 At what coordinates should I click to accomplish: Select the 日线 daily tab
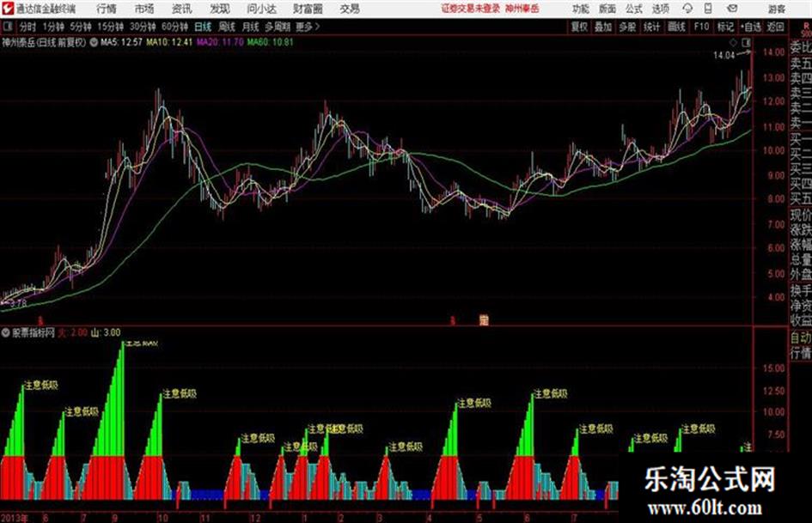coord(203,27)
